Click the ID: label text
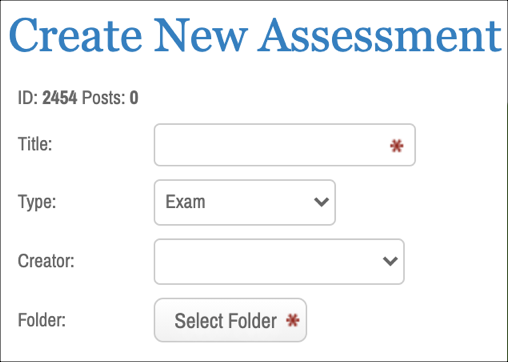This screenshot has width=508, height=362. pos(28,98)
